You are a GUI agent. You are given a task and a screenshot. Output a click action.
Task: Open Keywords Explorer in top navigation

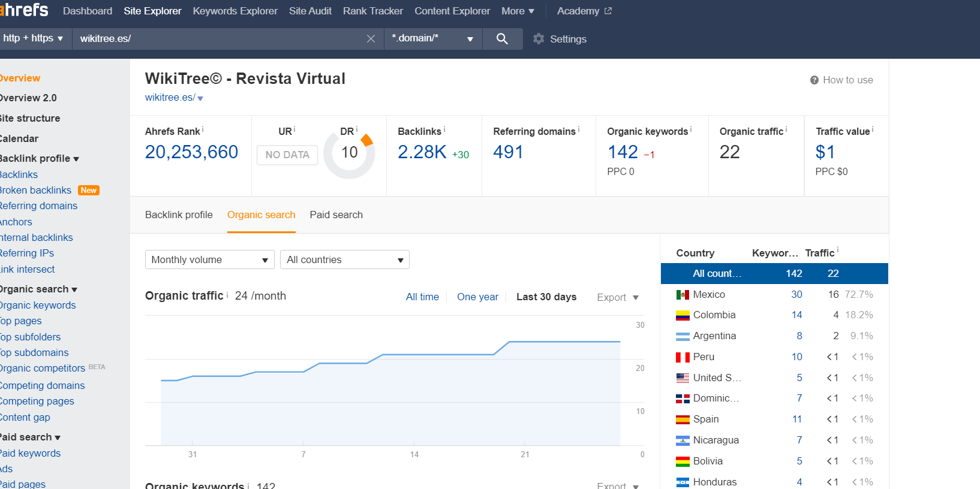(x=235, y=11)
